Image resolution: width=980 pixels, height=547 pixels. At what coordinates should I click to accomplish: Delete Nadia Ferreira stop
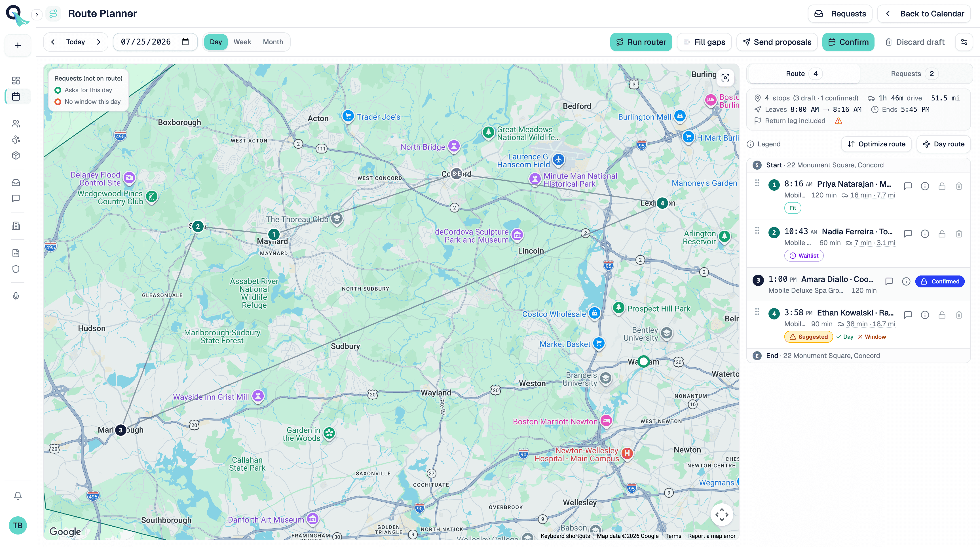tap(959, 234)
